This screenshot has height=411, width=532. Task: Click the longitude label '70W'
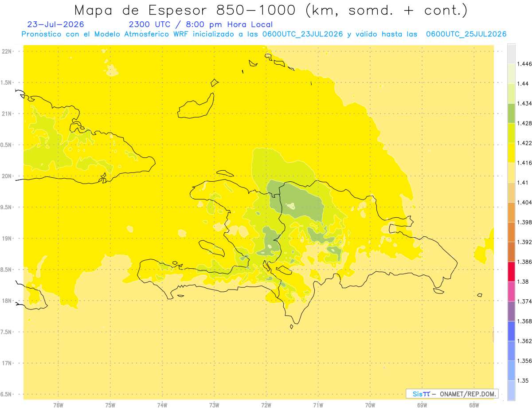(x=370, y=405)
